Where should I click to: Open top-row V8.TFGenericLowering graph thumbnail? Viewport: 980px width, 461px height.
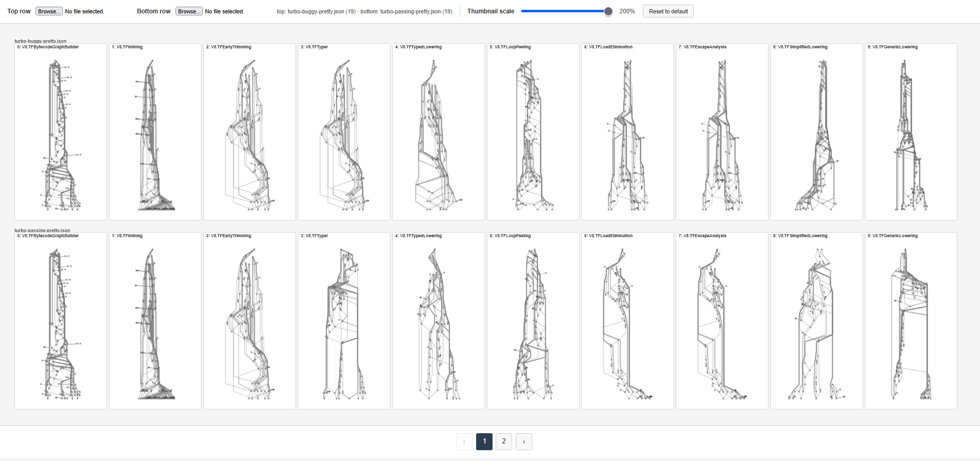click(911, 132)
